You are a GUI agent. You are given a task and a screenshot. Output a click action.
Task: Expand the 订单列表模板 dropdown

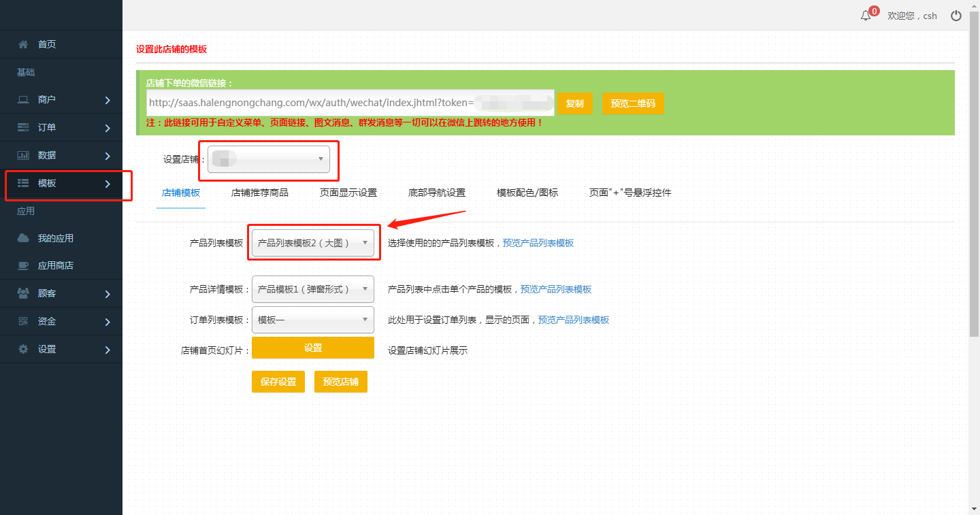tap(312, 320)
